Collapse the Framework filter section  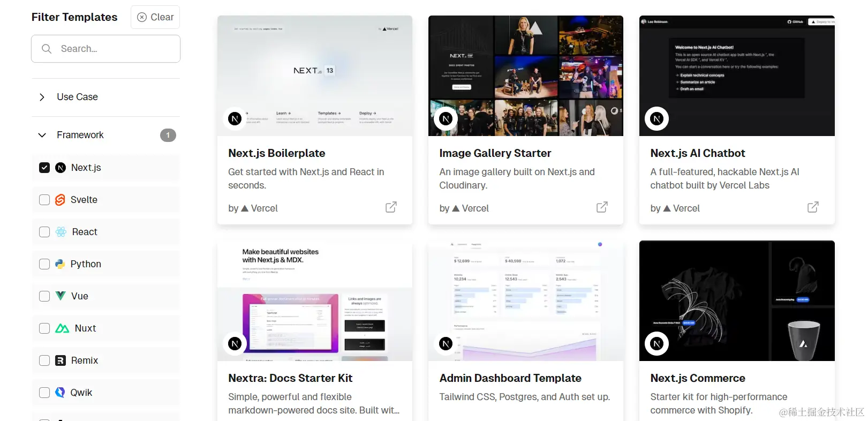(105, 135)
